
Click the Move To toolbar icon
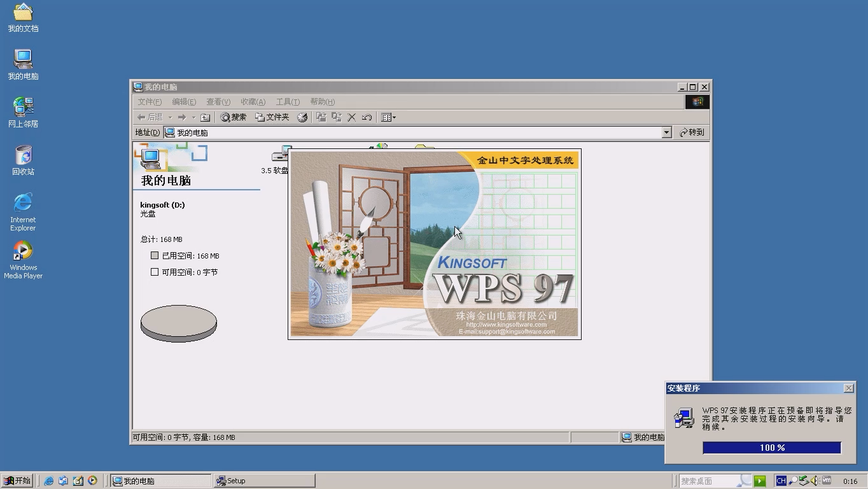(321, 117)
